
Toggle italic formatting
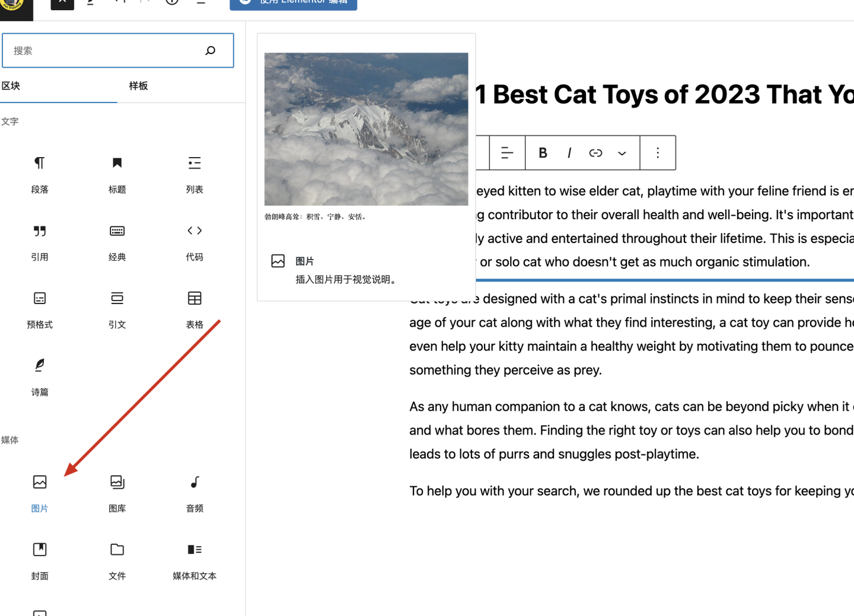569,153
